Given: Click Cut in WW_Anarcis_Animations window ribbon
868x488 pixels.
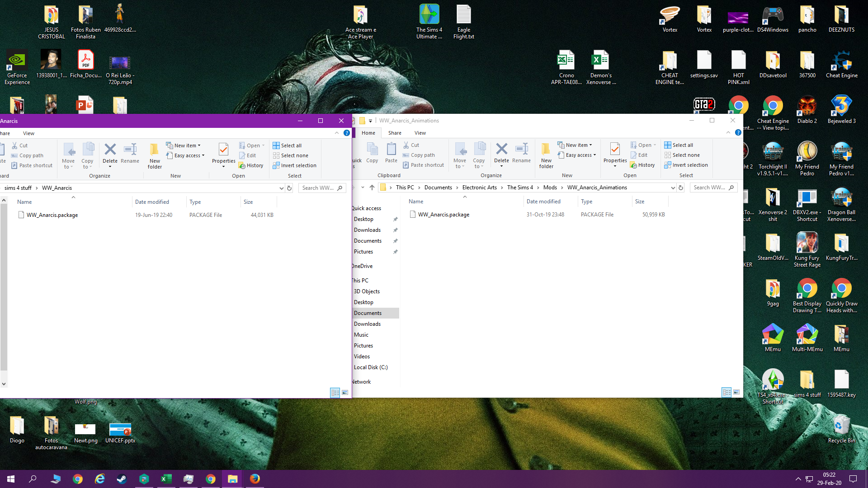Looking at the screenshot, I should coord(411,145).
